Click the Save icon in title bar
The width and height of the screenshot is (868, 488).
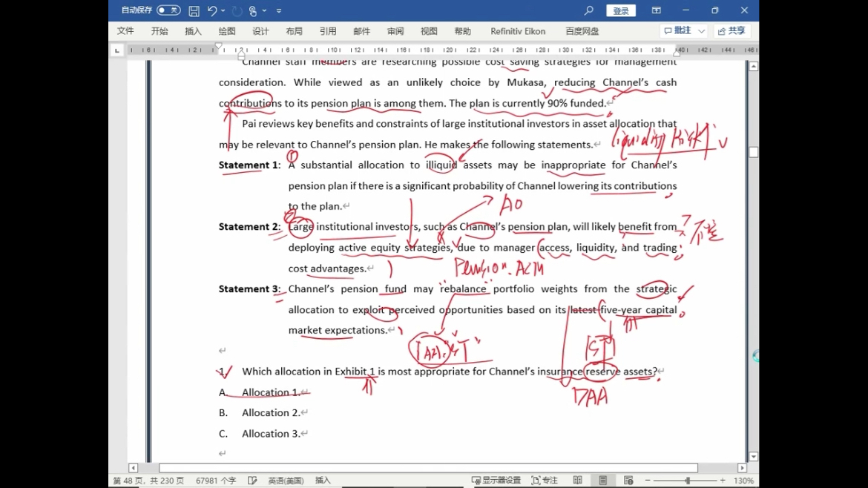194,10
